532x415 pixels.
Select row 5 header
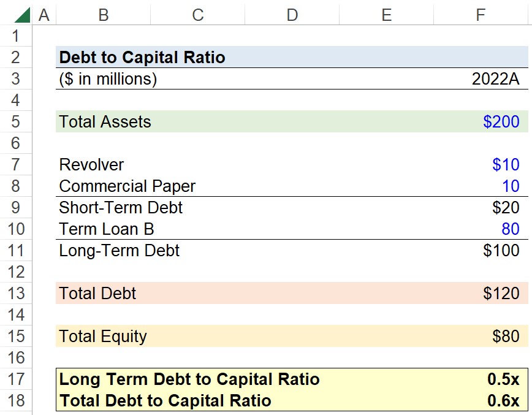tap(15, 121)
